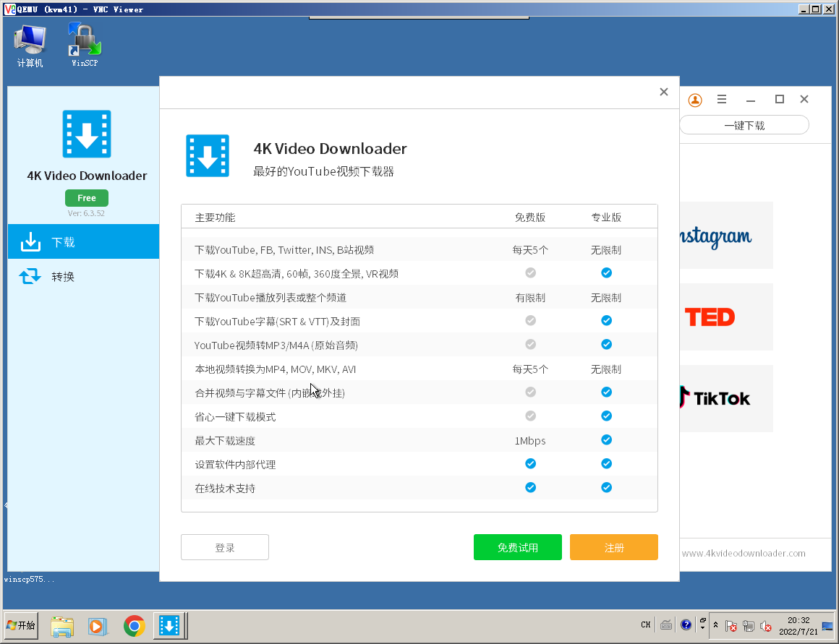The height and width of the screenshot is (644, 839).
Task: Select the 下载 tab in sidebar
Action: point(83,241)
